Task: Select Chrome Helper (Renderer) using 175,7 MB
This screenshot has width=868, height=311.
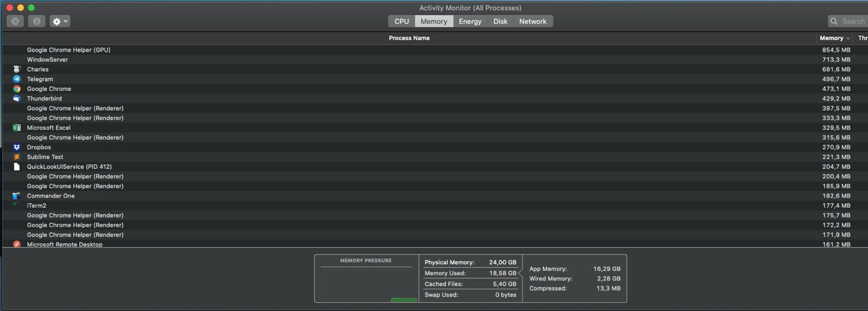Action: (x=434, y=215)
